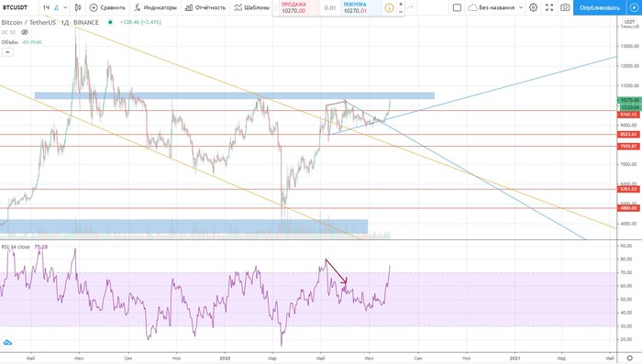Click the 5761.53 price level label
The height and width of the screenshot is (364, 642).
point(627,189)
